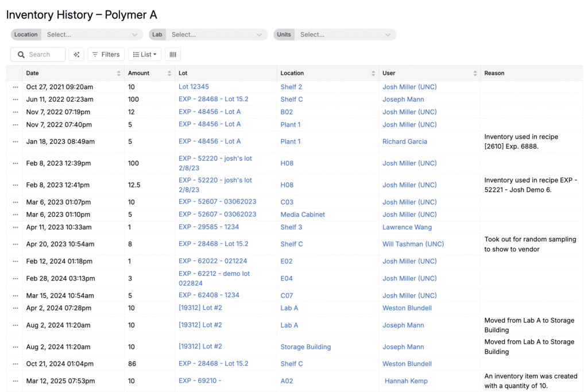This screenshot has height=392, width=588.
Task: Open ellipsis menu for Oct 21, 2024 row
Action: [x=16, y=364]
